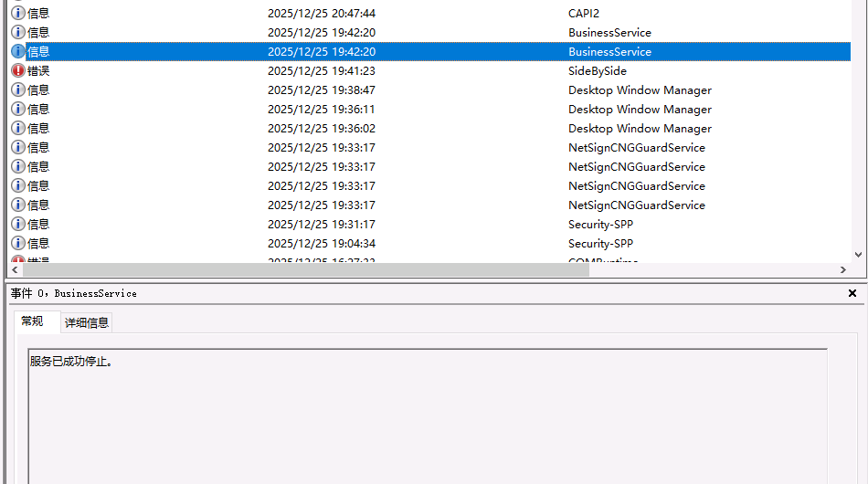The height and width of the screenshot is (484, 868).
Task: Select the 常规 tab
Action: coord(32,321)
